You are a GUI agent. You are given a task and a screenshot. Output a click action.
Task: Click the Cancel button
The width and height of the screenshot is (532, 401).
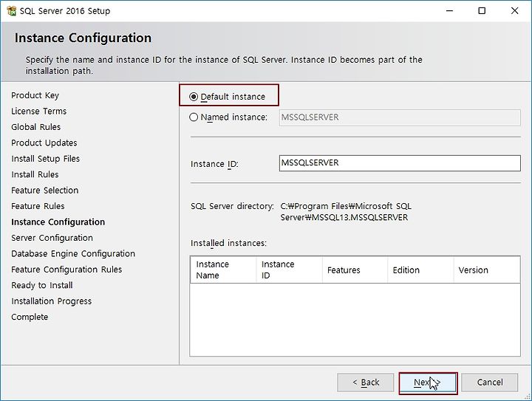[490, 383]
